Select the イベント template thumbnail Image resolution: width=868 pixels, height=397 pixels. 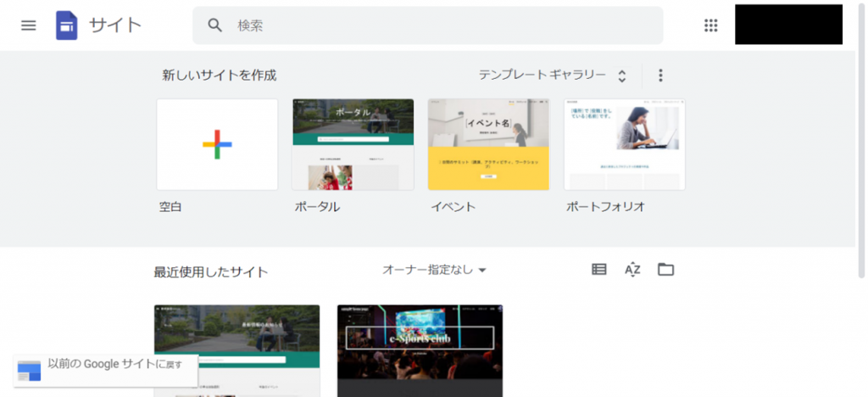coord(488,144)
